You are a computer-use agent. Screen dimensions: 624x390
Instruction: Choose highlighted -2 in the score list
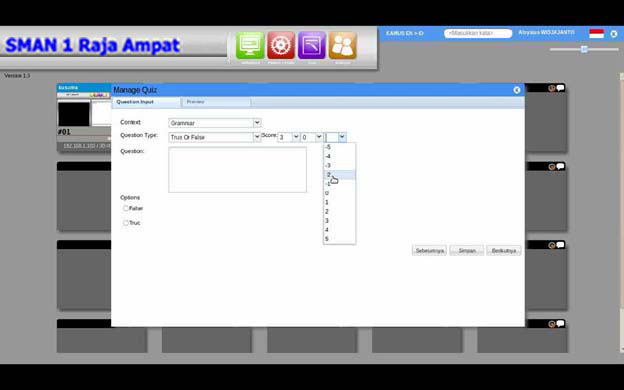click(339, 175)
